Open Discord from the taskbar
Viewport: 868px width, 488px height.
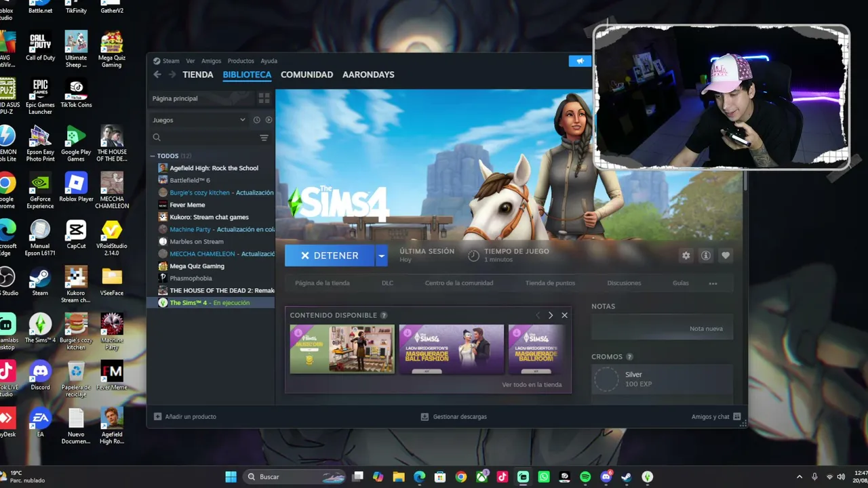click(x=606, y=477)
